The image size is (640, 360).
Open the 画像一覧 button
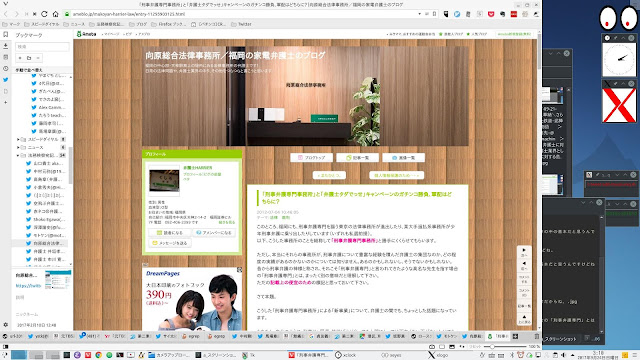click(404, 158)
